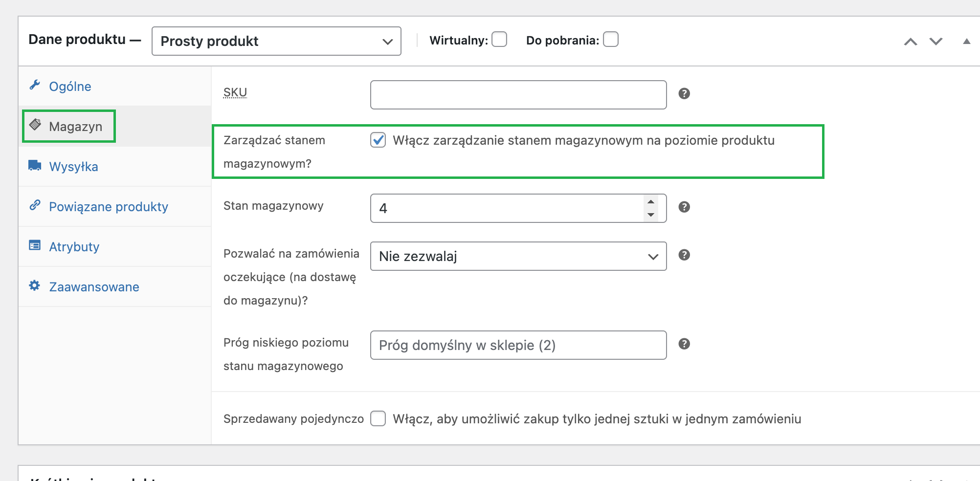Open the help tooltip next to SKU
Viewport: 980px width, 481px height.
tap(685, 93)
